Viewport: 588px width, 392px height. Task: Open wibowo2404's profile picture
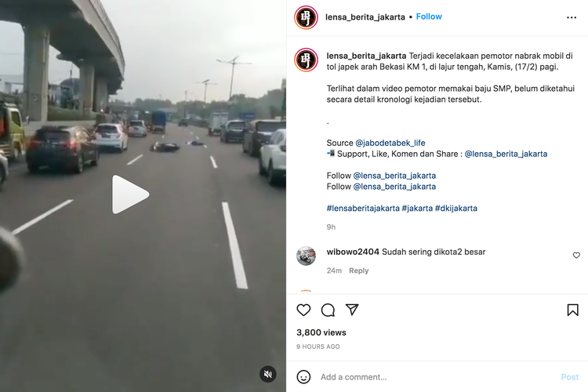306,256
